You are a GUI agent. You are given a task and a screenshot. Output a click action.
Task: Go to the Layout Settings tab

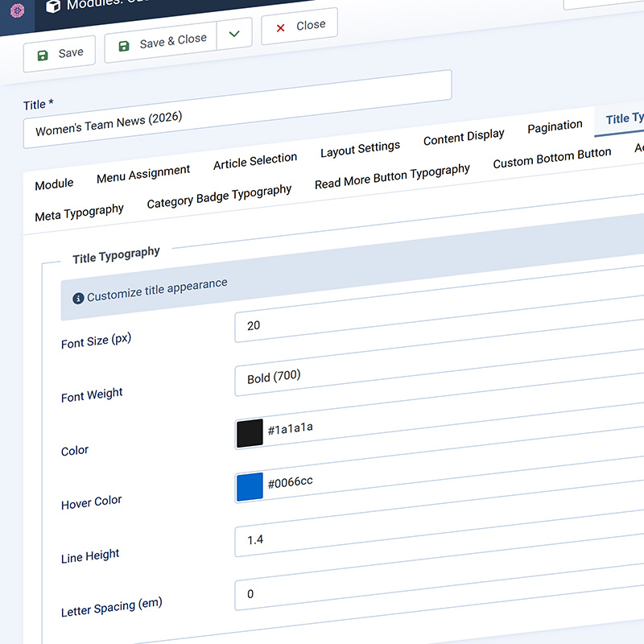(360, 149)
